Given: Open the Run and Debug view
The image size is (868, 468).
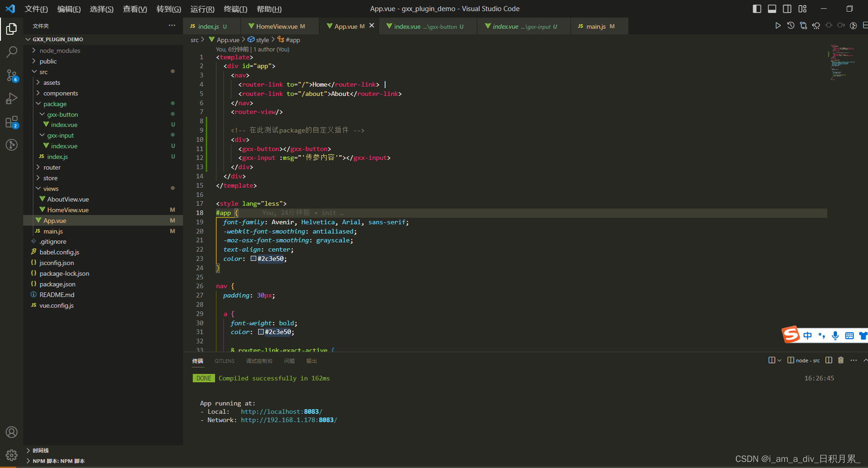Looking at the screenshot, I should [x=12, y=99].
